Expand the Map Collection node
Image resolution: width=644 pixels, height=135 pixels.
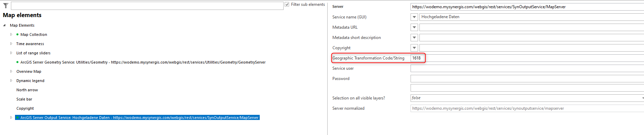click(11, 35)
